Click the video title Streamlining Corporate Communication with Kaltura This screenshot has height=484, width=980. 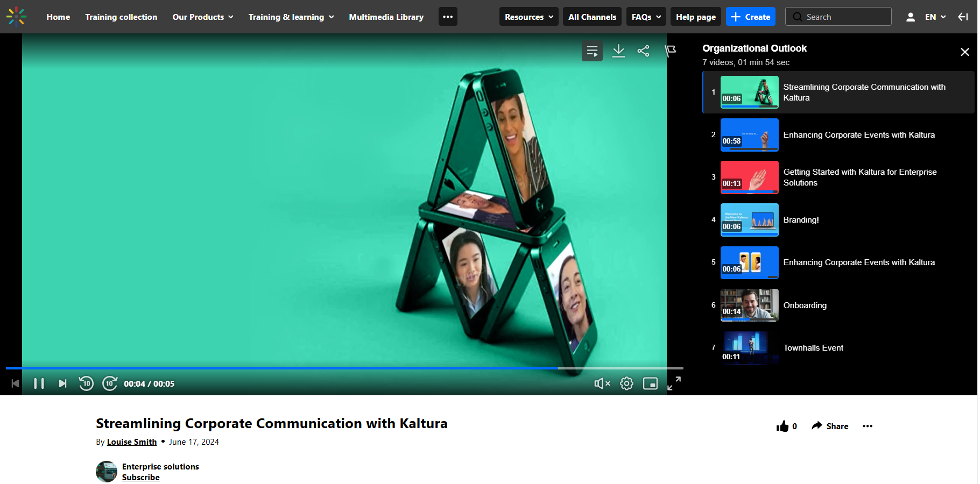(272, 424)
